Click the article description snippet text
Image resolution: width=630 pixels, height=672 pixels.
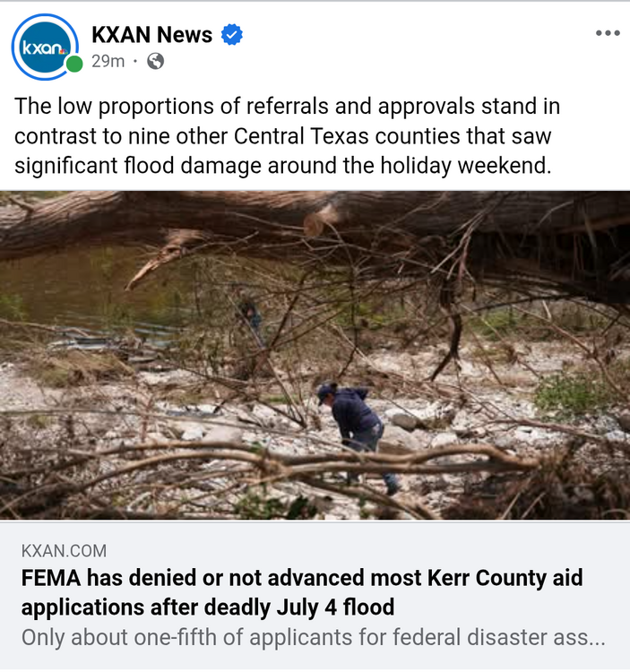coord(314,637)
